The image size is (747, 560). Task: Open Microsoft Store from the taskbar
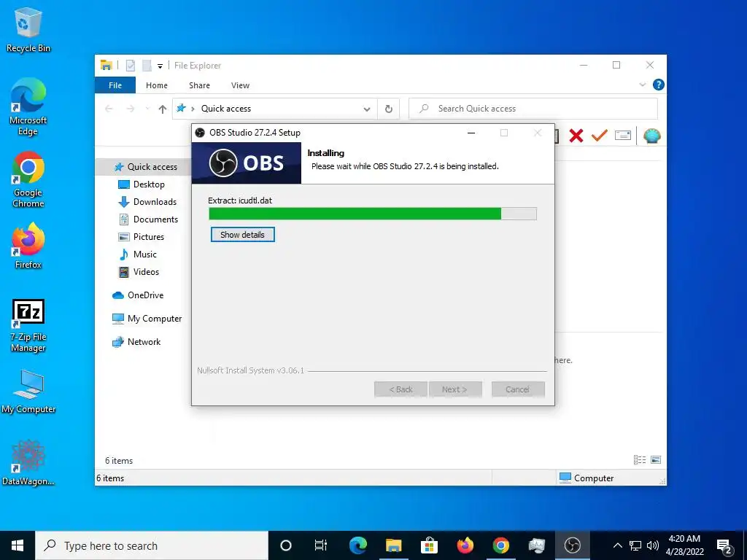tap(429, 545)
